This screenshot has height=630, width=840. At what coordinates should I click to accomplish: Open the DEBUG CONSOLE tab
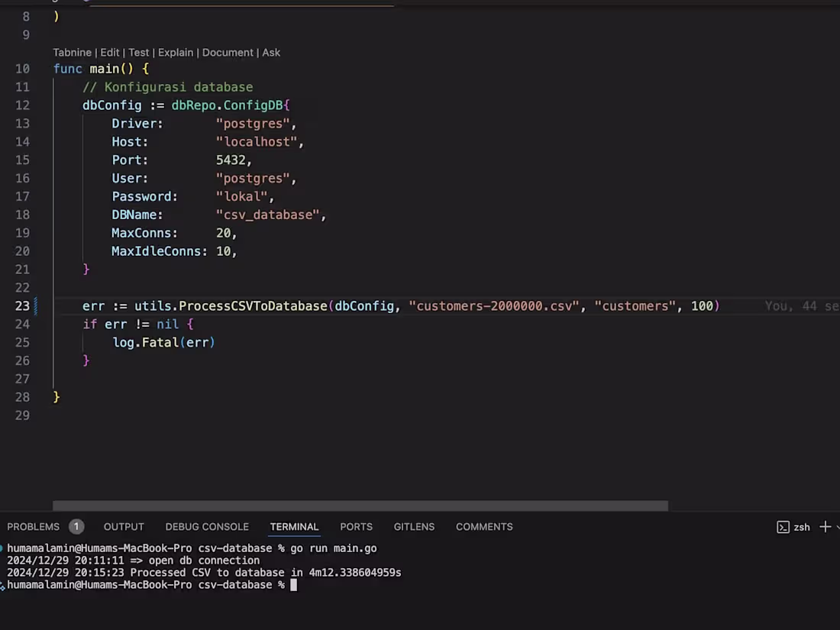pos(207,526)
